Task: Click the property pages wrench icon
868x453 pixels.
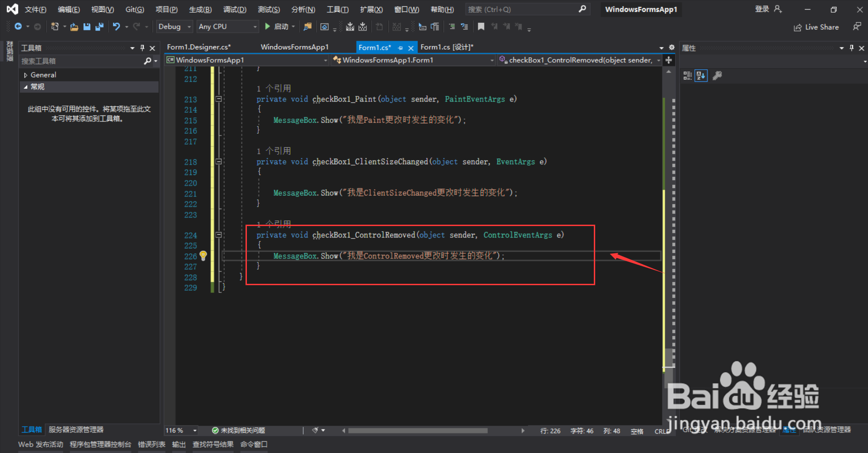Action: (717, 75)
